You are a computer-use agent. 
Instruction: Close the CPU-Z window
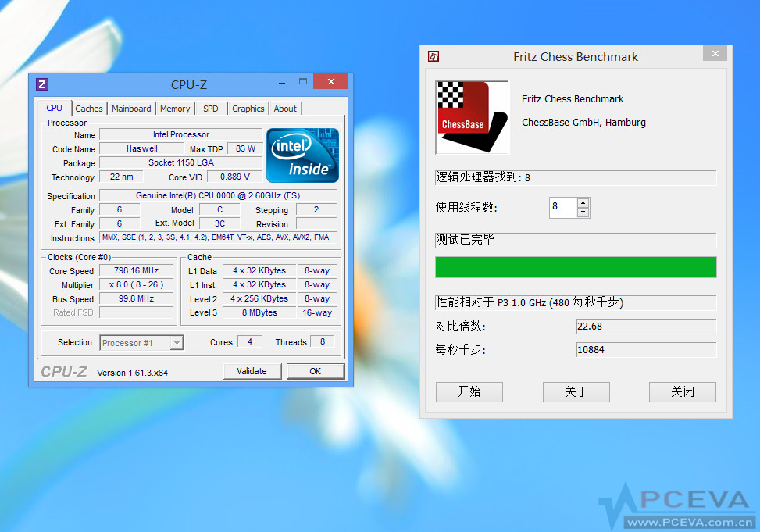click(x=331, y=81)
